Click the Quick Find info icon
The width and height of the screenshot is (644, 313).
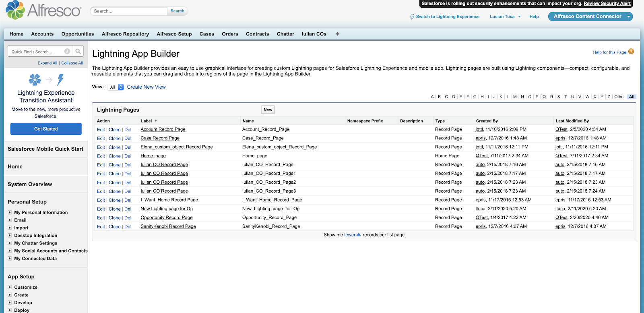point(67,51)
